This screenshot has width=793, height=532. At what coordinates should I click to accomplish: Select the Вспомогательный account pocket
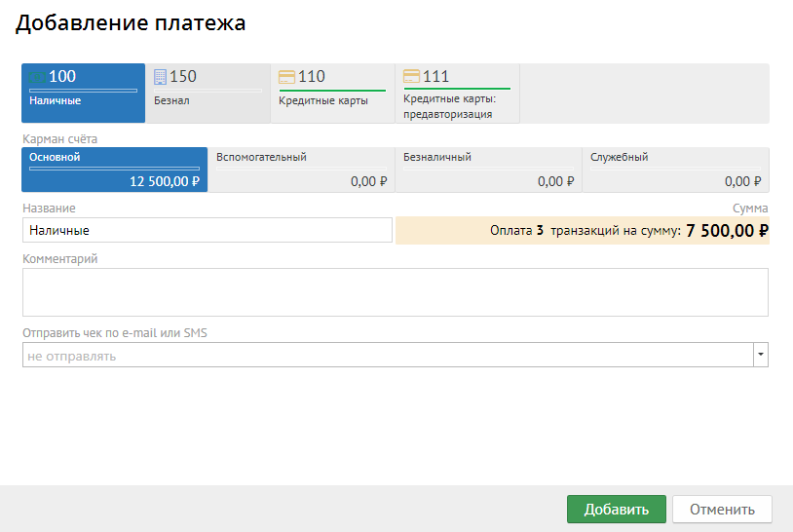tap(301, 170)
